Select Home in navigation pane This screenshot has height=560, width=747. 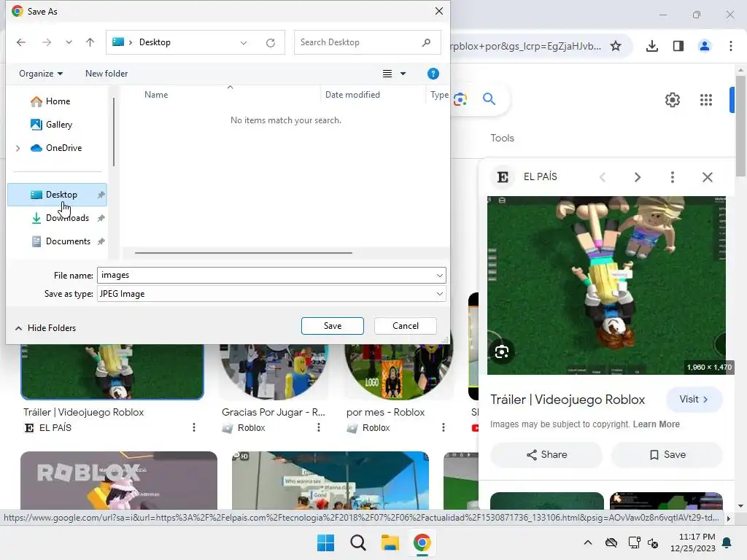pyautogui.click(x=58, y=101)
